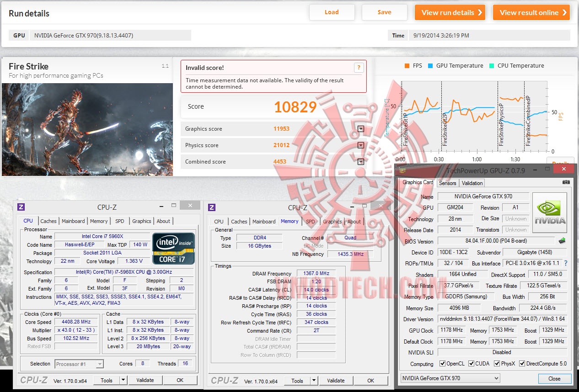Viewport: 579px width, 392px height.
Task: Open the invalid score help question mark
Action: (359, 68)
